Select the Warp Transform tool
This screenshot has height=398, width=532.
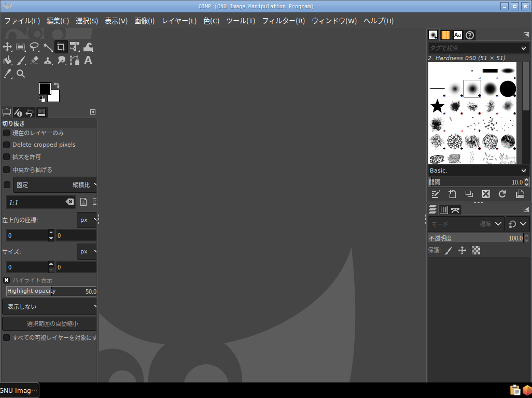pyautogui.click(x=88, y=47)
